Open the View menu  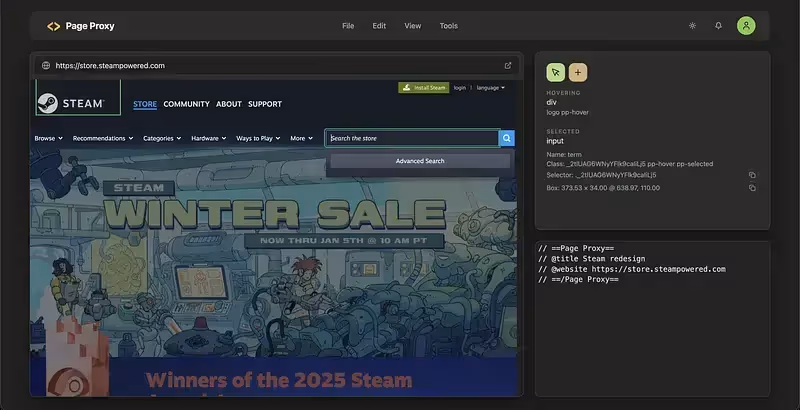pyautogui.click(x=413, y=26)
